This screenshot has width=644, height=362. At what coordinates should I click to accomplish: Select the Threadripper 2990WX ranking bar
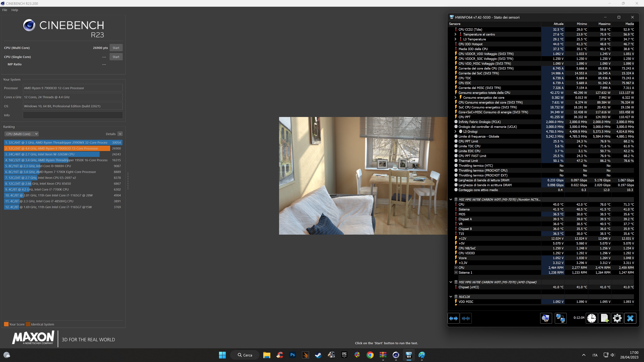[x=63, y=142]
